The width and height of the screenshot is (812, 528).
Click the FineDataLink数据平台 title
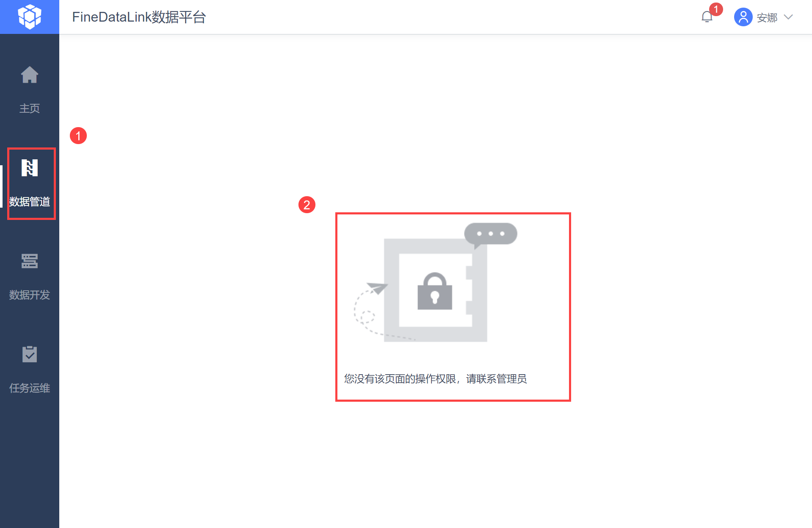coord(139,17)
